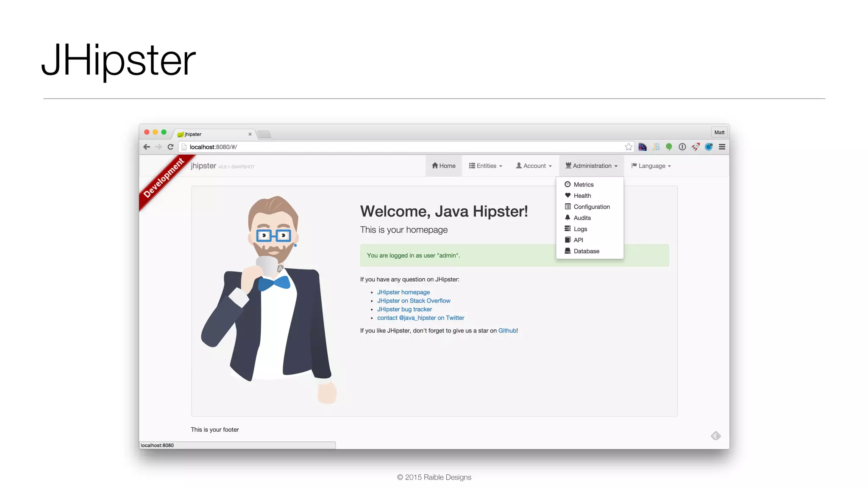Collapse the Administration dropdown

(x=592, y=166)
